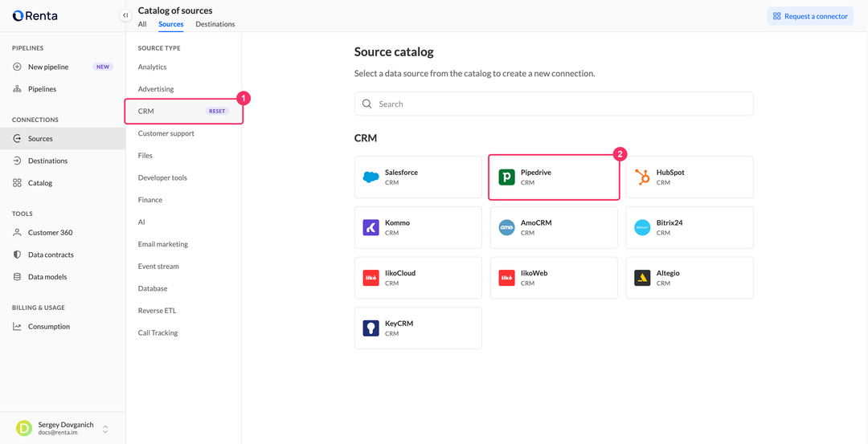Click the IikoWeb red logo
Viewport: 868px width, 444px height.
[506, 278]
